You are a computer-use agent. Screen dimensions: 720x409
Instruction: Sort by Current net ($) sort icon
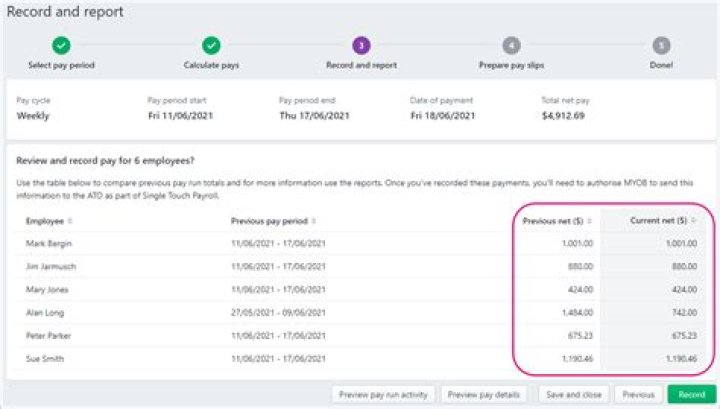[x=693, y=221]
